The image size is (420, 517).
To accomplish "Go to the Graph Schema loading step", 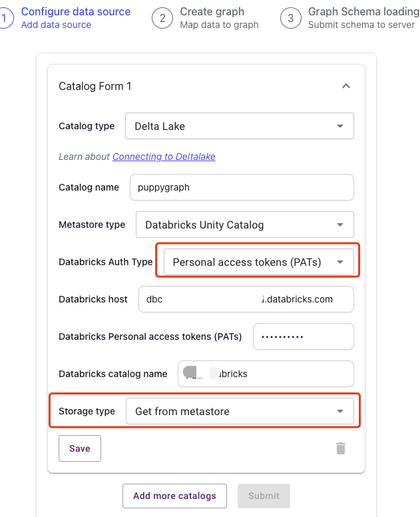I will click(363, 18).
